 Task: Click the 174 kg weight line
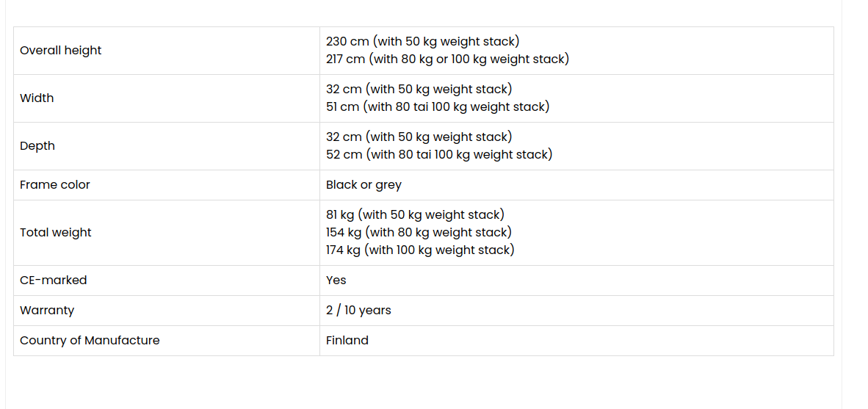tap(420, 250)
